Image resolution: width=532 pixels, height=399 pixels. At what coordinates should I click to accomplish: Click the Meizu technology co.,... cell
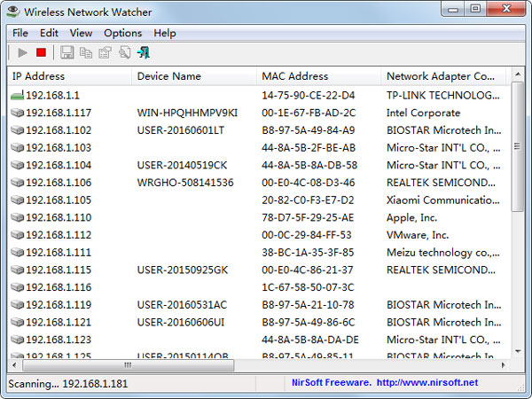tap(443, 253)
